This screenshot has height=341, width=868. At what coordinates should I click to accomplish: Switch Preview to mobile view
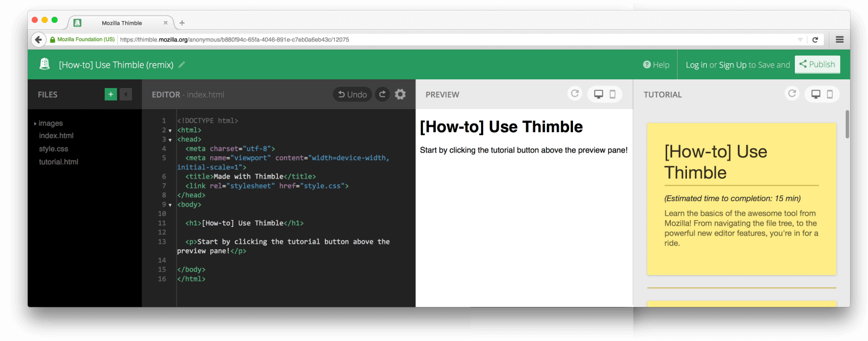(x=613, y=94)
